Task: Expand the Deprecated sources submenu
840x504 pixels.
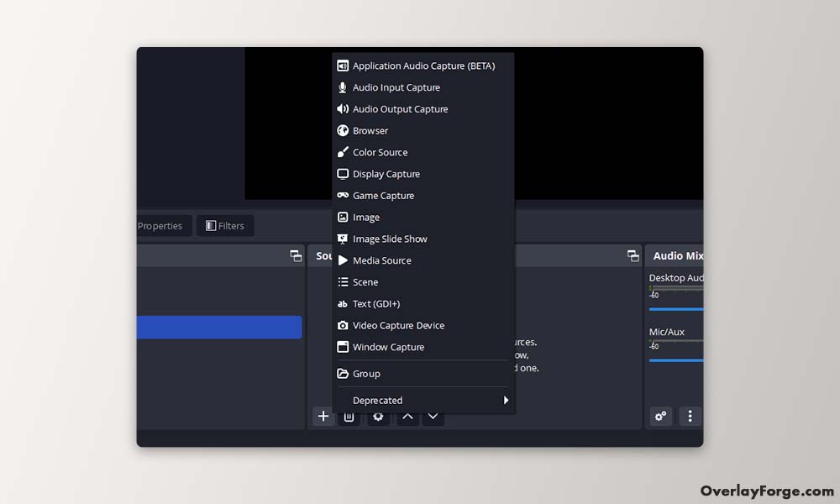Action: pyautogui.click(x=377, y=400)
